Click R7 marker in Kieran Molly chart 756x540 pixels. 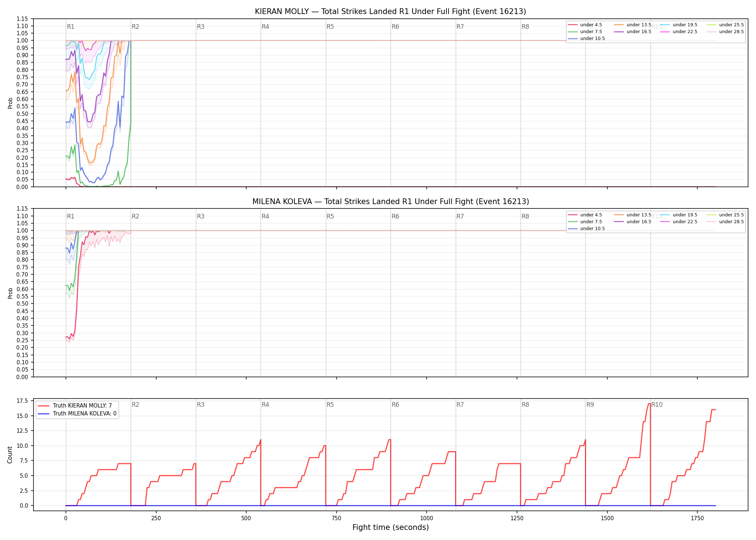[460, 27]
